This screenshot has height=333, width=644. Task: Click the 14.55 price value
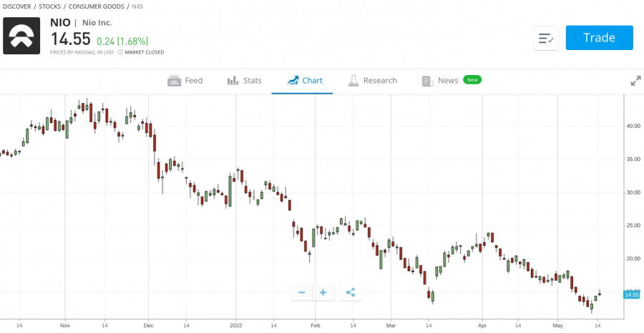(70, 39)
